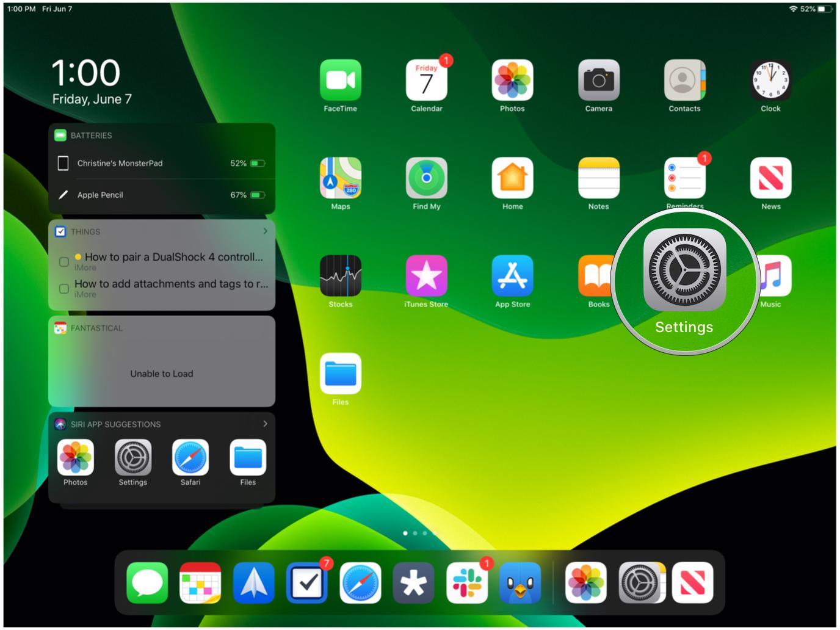Screen dimensions: 840x630
Task: Open Messages from the dock
Action: 147,583
